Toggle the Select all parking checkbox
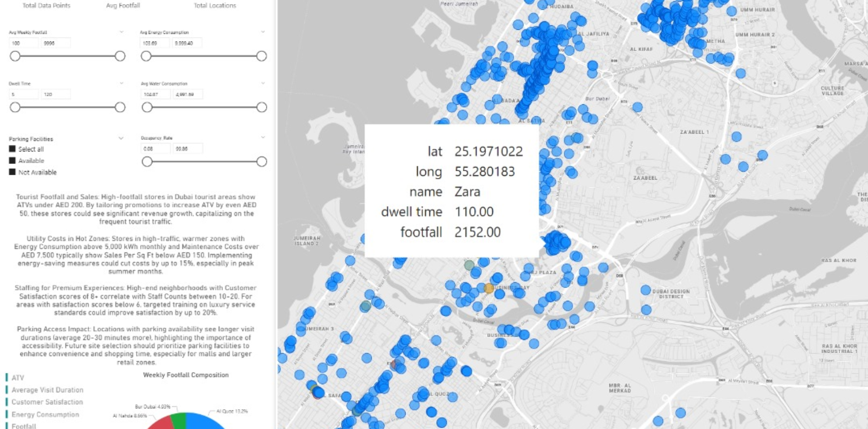This screenshot has width=868, height=429. pos(12,149)
